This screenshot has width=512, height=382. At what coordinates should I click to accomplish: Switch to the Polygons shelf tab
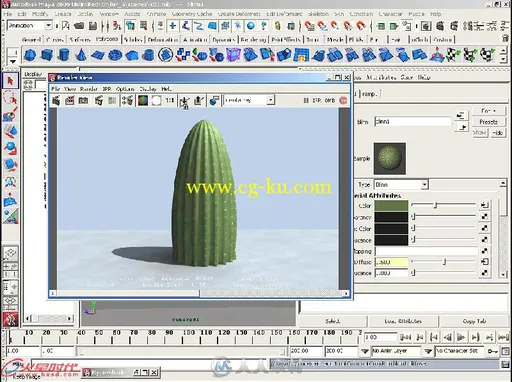point(107,39)
